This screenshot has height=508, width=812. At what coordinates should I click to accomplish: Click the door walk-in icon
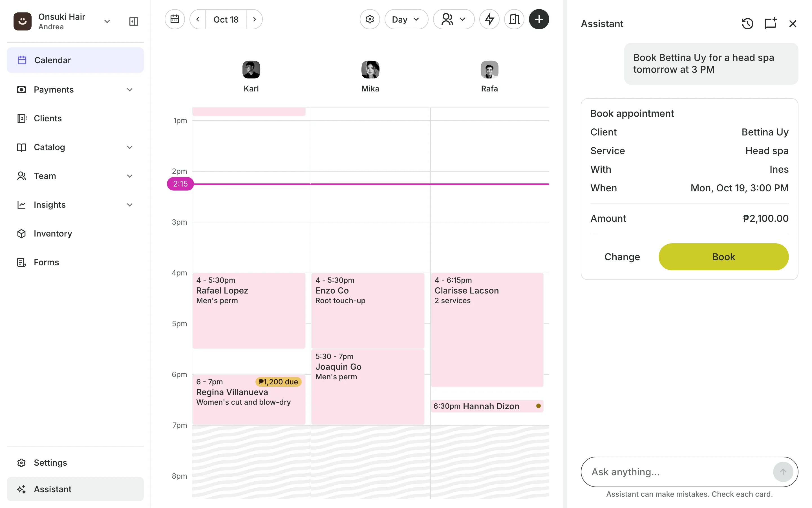[514, 19]
